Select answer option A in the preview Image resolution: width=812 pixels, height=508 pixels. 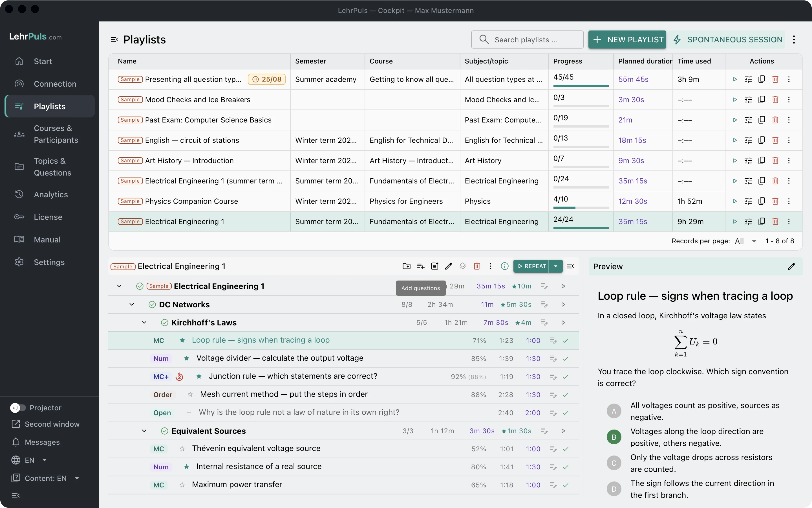pyautogui.click(x=614, y=411)
